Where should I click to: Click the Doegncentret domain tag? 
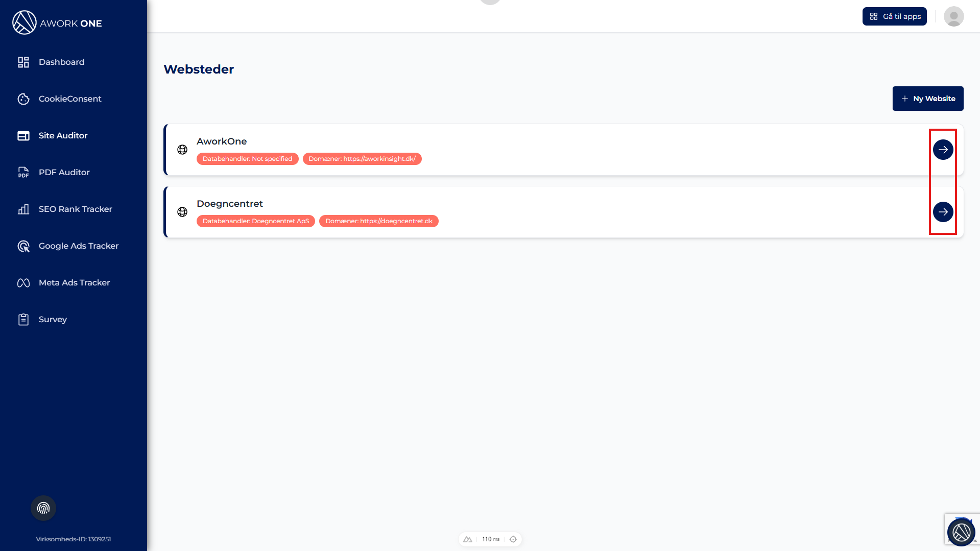[x=378, y=221]
